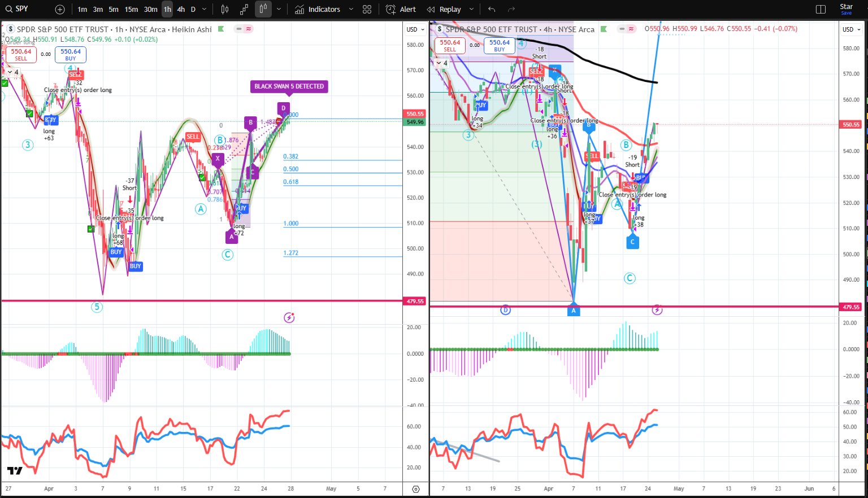
Task: Click the green flag on the 4h chart title
Action: tap(604, 29)
